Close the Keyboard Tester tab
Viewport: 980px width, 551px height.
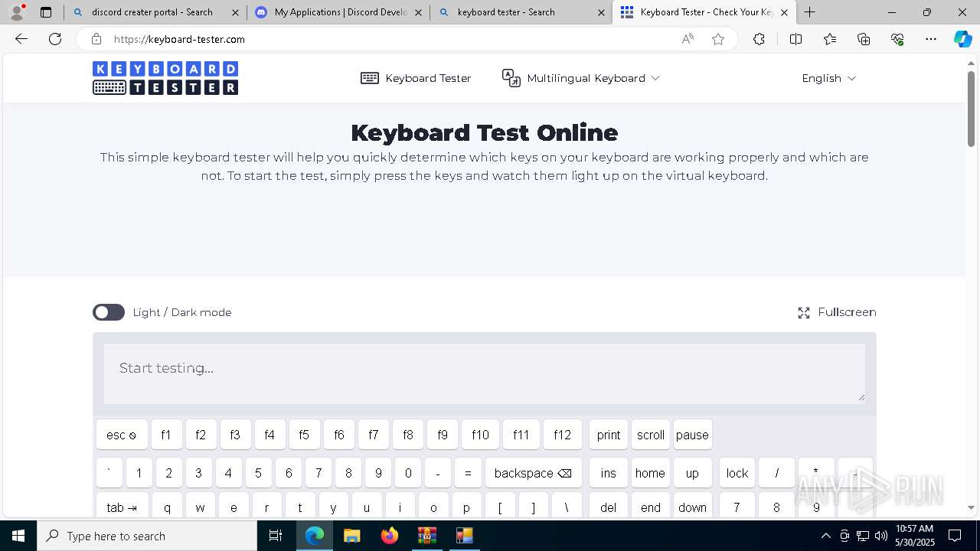click(784, 12)
